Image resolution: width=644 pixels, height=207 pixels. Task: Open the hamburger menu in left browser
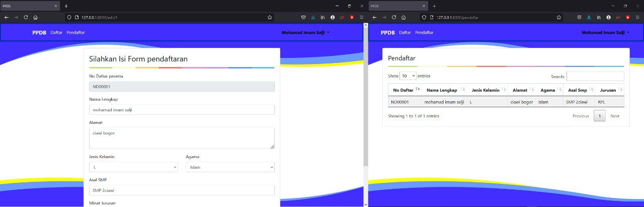coord(361,17)
